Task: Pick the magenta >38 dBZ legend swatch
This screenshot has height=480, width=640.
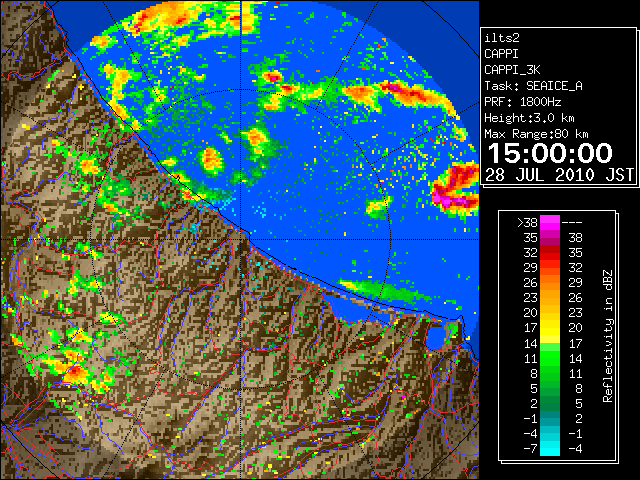Action: (x=550, y=223)
